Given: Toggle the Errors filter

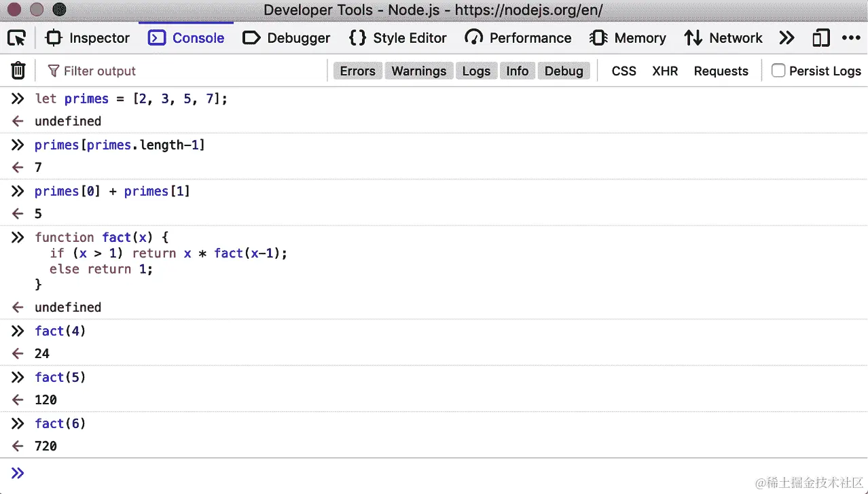Looking at the screenshot, I should point(358,71).
